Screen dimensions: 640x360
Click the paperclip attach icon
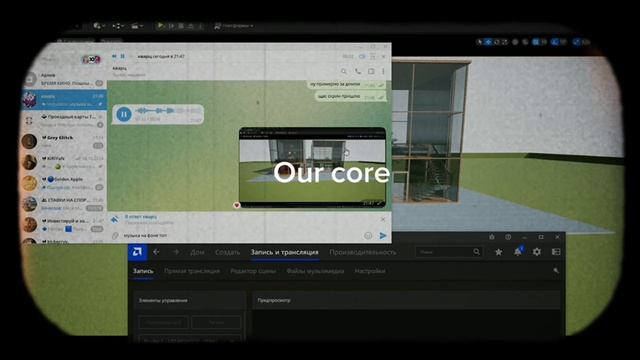116,236
